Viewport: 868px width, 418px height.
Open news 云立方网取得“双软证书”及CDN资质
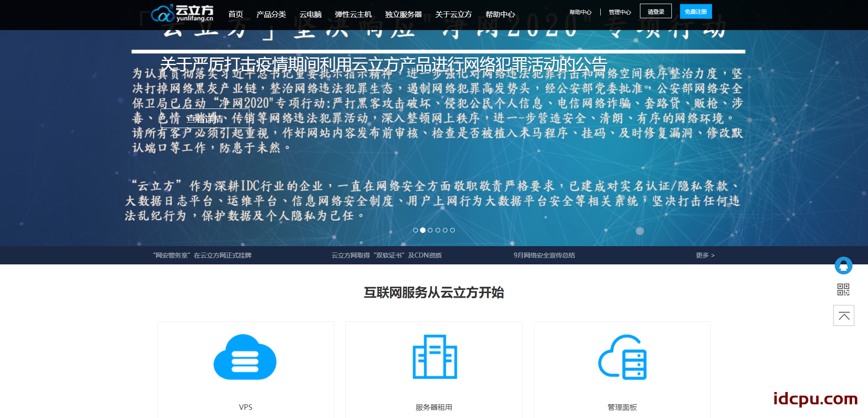[x=386, y=255]
